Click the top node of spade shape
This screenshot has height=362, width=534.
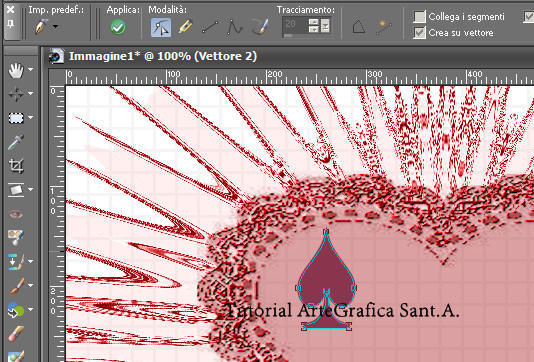tap(326, 232)
